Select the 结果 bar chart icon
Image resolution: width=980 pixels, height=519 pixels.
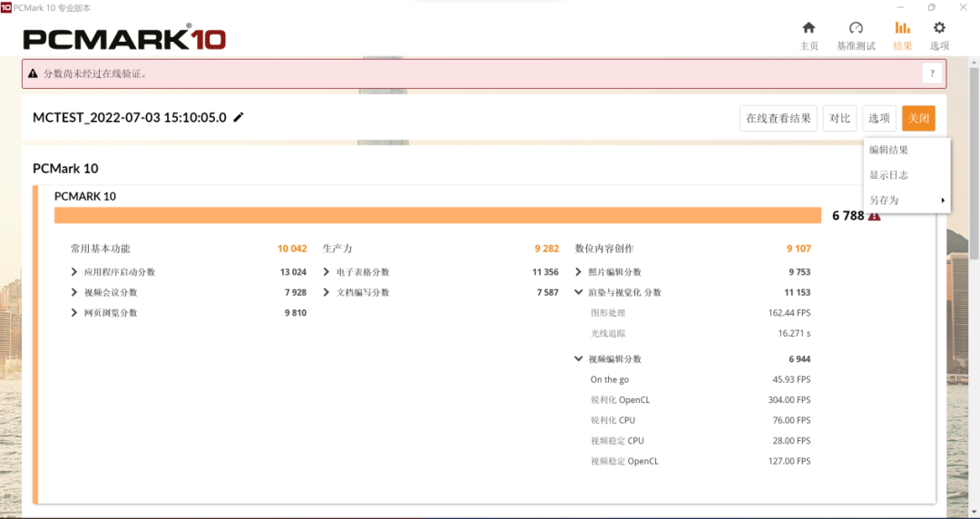pos(903,27)
